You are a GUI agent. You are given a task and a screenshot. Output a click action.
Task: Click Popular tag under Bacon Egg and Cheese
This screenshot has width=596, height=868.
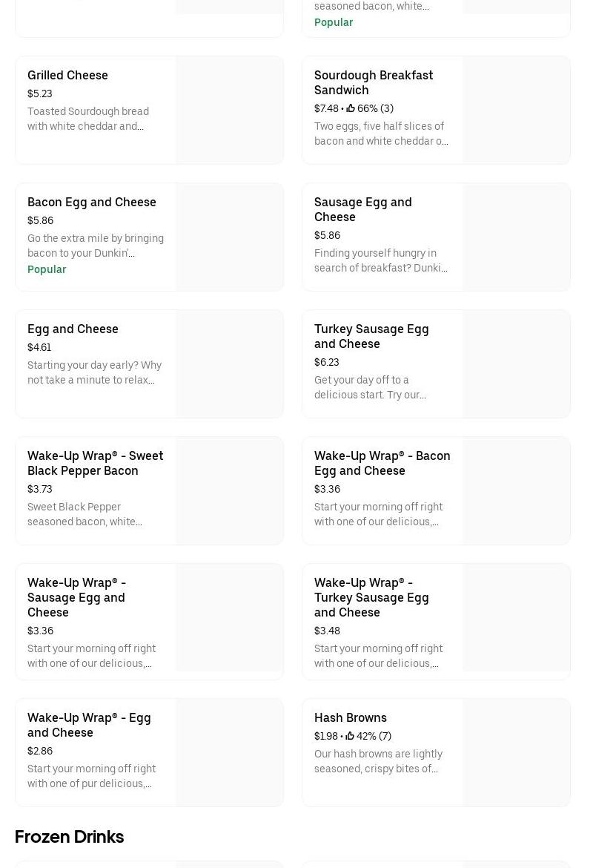[47, 269]
